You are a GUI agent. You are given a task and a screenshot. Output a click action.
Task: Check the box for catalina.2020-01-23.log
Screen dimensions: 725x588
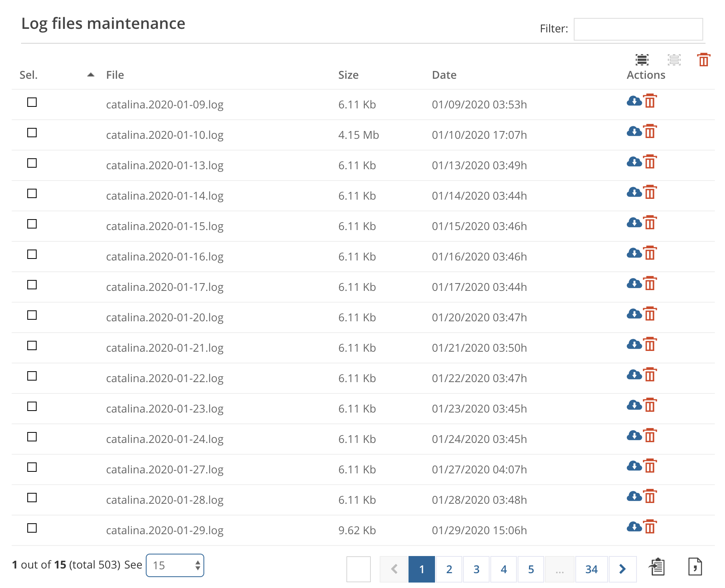[32, 406]
